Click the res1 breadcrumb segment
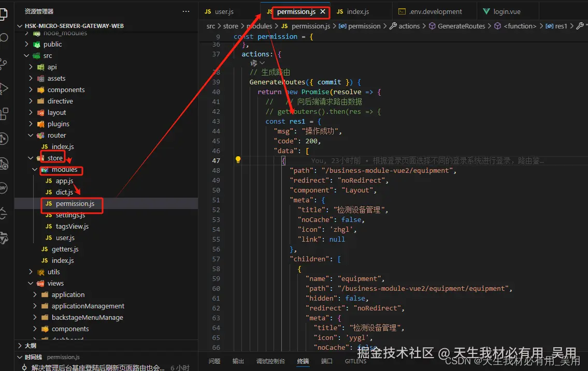The image size is (588, 371). [x=561, y=26]
